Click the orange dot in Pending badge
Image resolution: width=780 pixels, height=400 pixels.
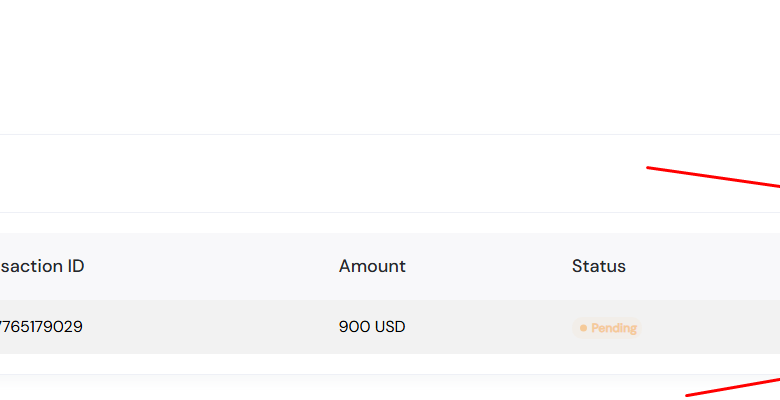(x=583, y=328)
